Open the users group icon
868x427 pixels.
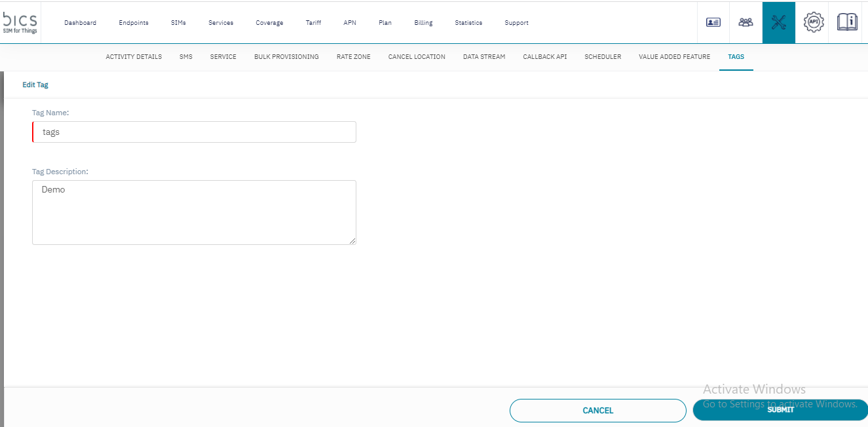coord(745,22)
